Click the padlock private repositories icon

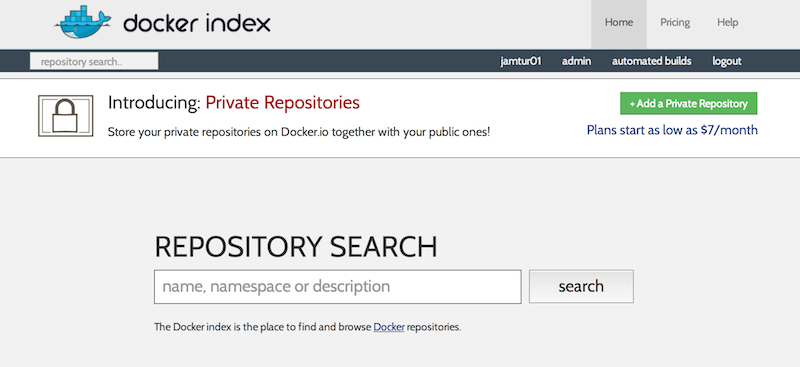tap(65, 116)
